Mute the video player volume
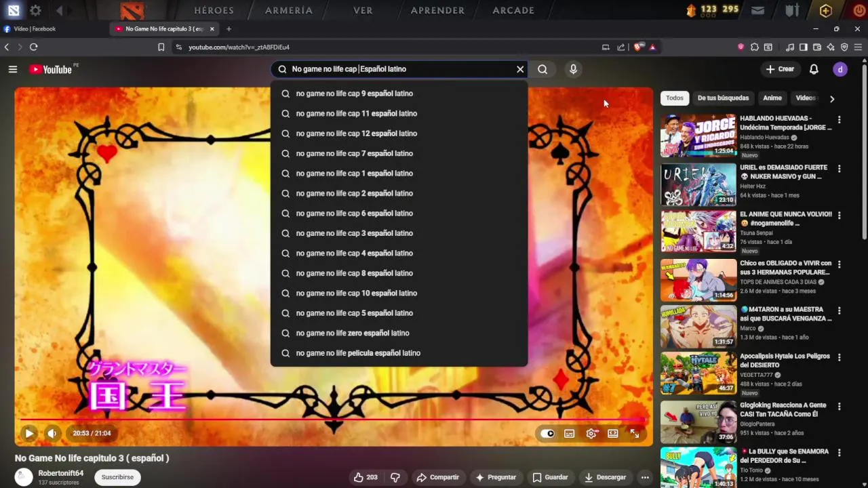Viewport: 868px width, 488px height. [52, 433]
